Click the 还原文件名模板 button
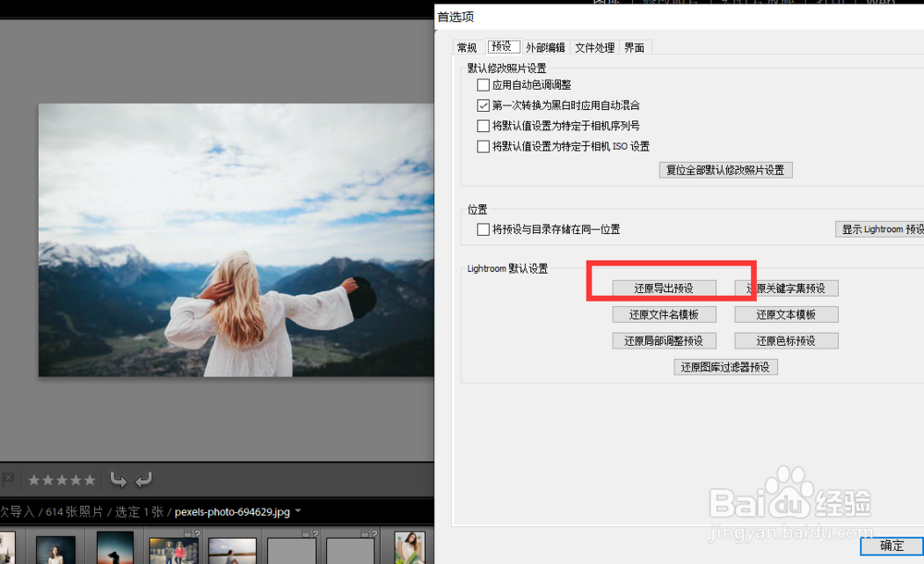924x564 pixels. tap(664, 314)
